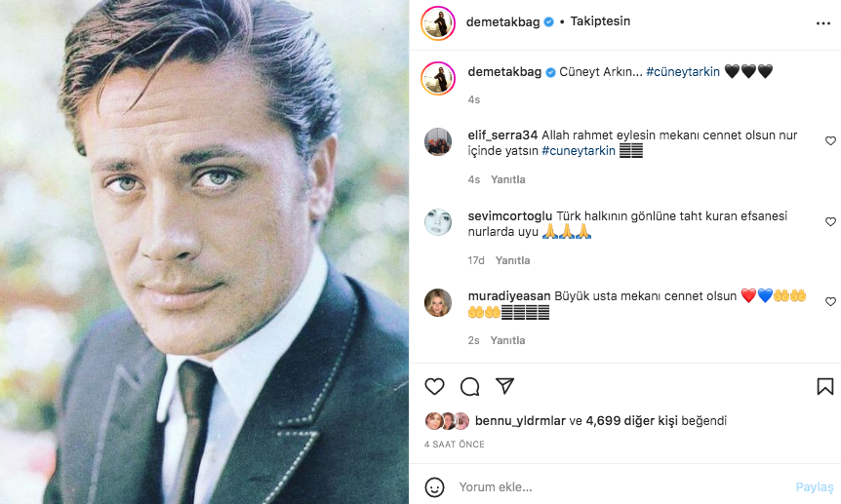Like elif_serra34's comment

click(830, 141)
